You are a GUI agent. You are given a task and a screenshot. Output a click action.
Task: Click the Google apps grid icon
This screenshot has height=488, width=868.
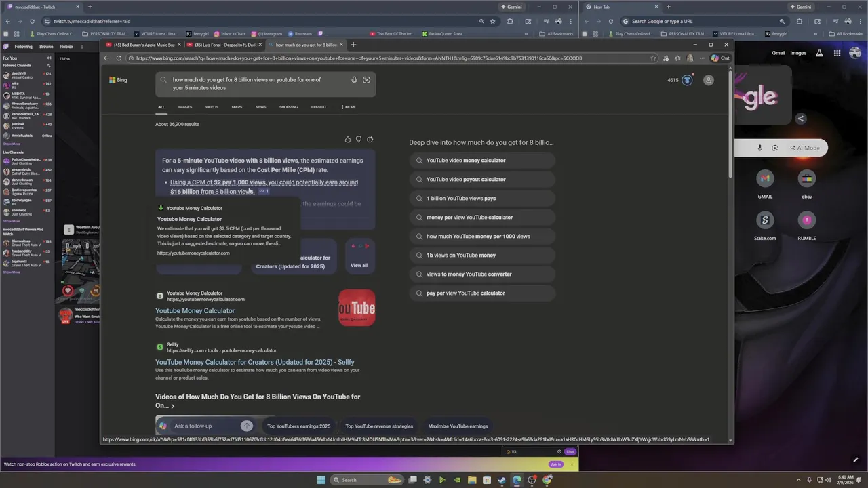[x=837, y=53]
